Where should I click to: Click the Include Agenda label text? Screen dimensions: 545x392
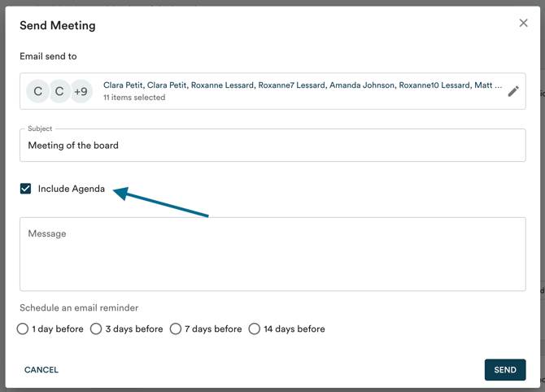72,189
